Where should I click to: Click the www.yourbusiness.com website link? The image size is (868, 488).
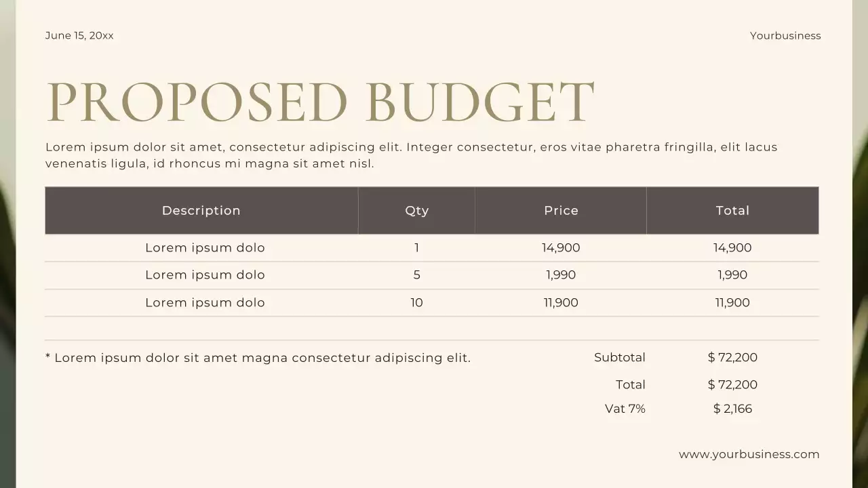[749, 454]
